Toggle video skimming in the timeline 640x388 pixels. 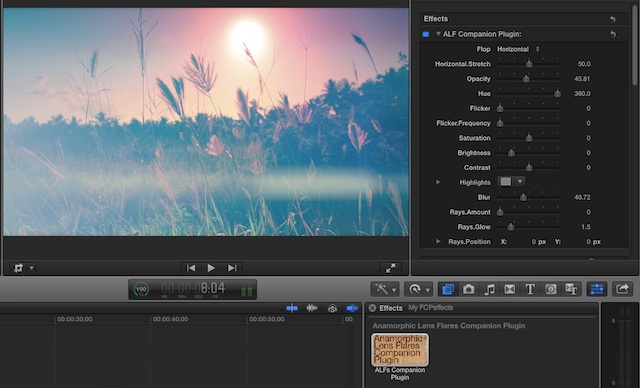[x=292, y=308]
